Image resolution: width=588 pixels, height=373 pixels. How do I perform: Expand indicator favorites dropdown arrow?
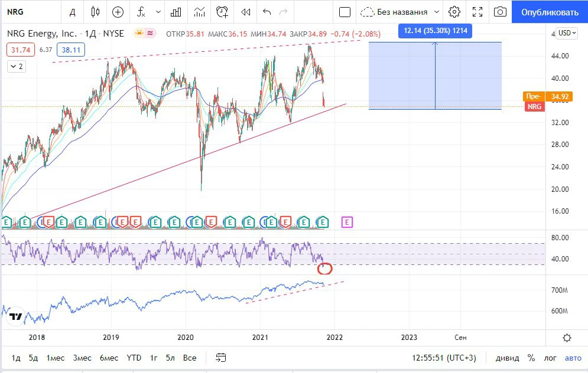[x=158, y=12]
